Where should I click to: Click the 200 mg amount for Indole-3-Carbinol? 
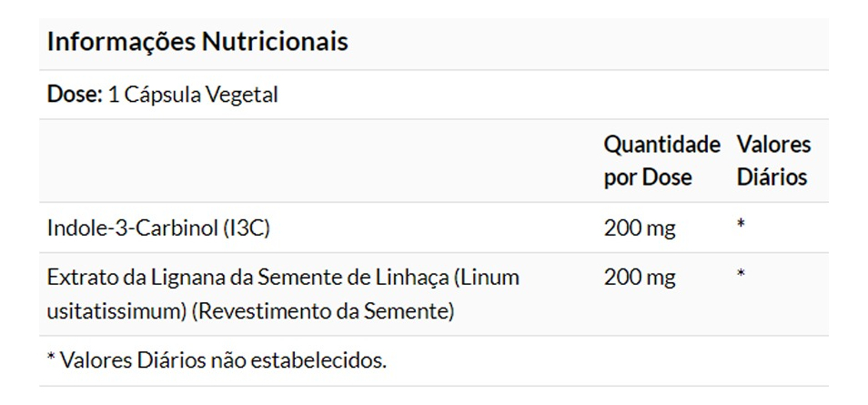640,228
